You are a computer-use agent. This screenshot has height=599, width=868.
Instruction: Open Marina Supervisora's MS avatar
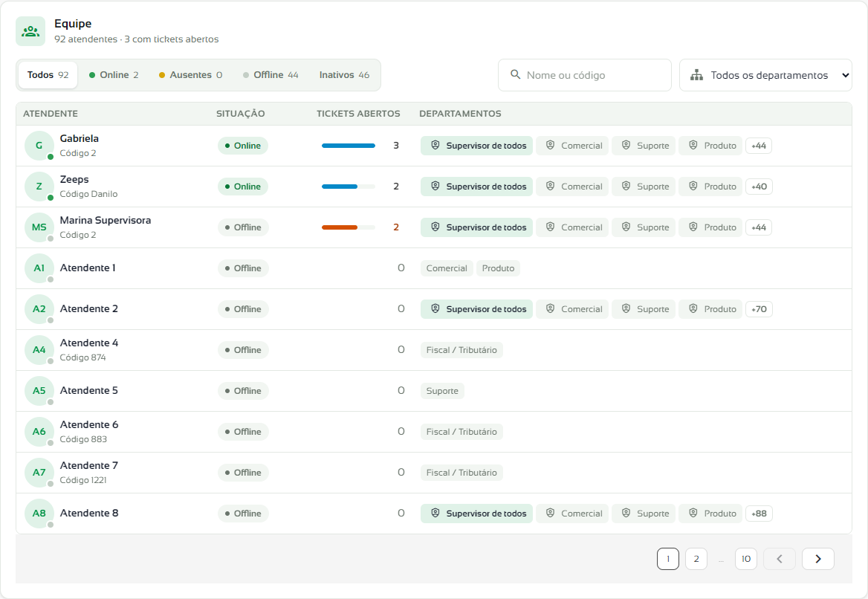coord(39,227)
